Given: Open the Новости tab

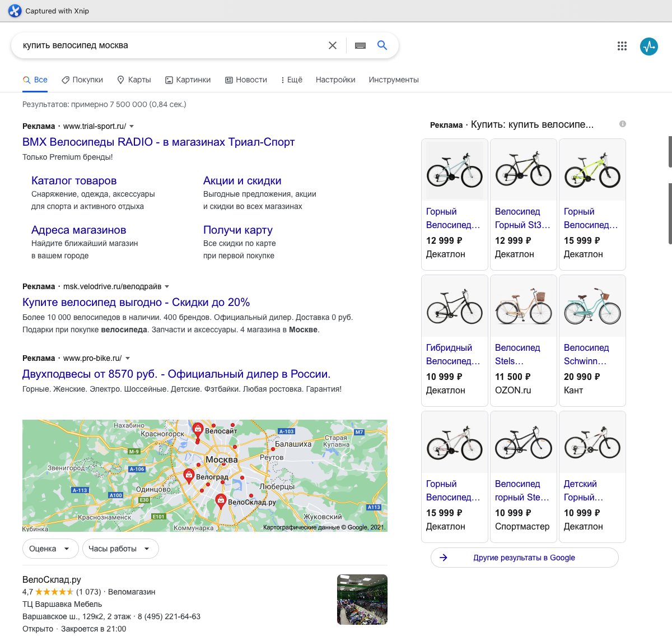Looking at the screenshot, I should click(246, 80).
